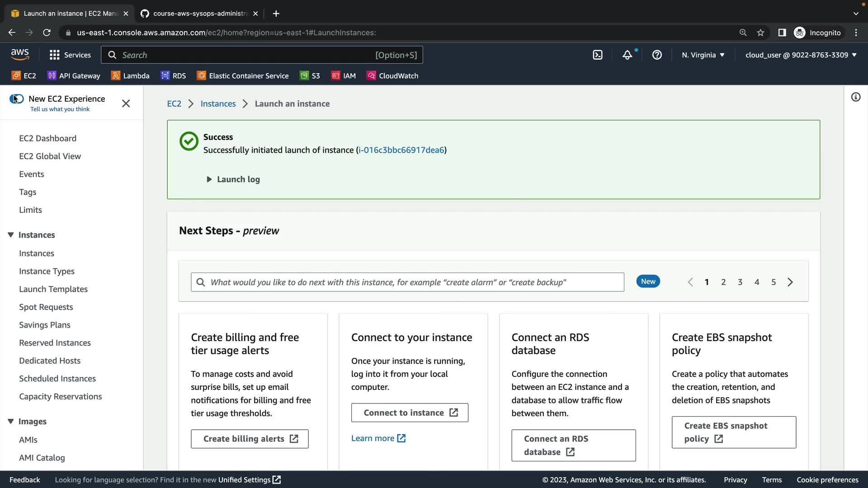Screen dimensions: 868x488
Task: Open the S3 shortcut in favorites bar
Action: point(310,76)
